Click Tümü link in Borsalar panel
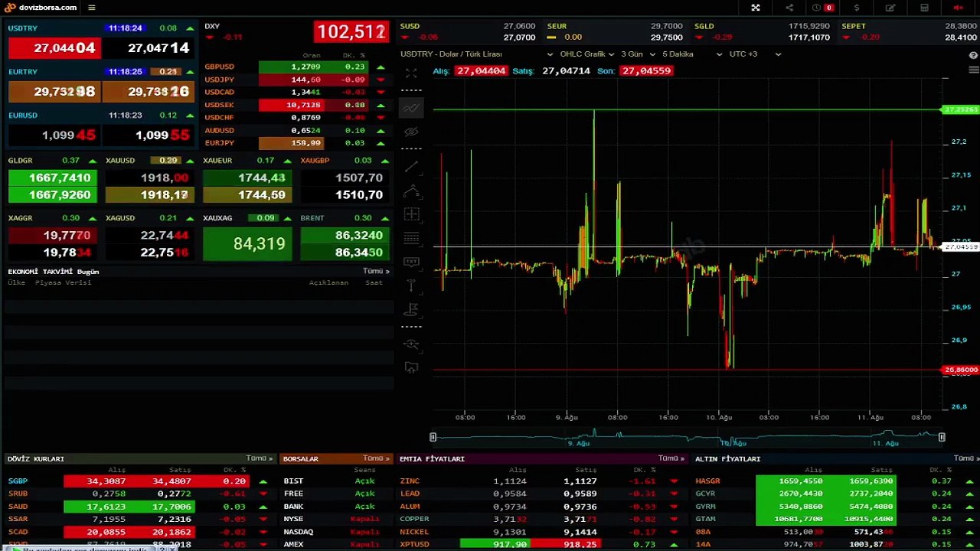The width and height of the screenshot is (980, 551). coord(376,458)
